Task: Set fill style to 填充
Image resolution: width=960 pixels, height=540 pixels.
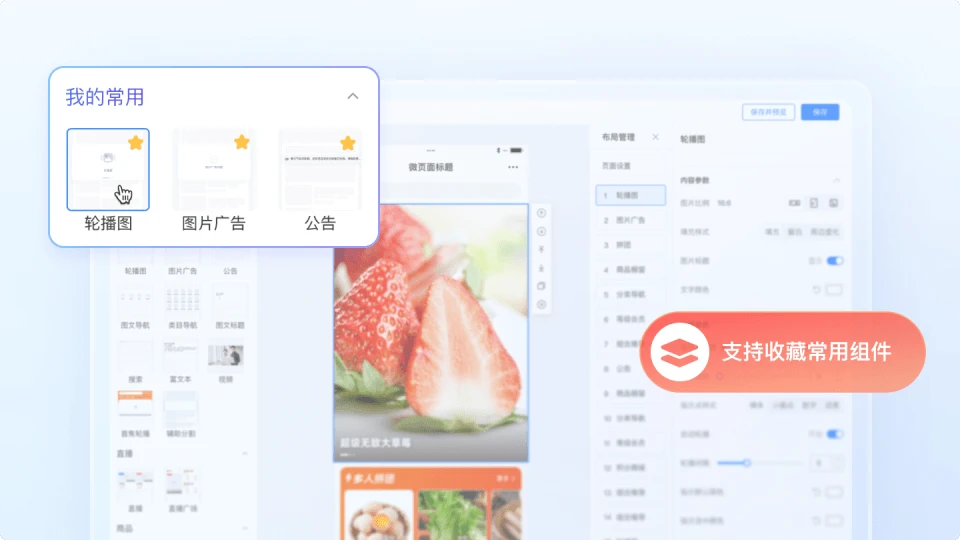Action: [773, 232]
